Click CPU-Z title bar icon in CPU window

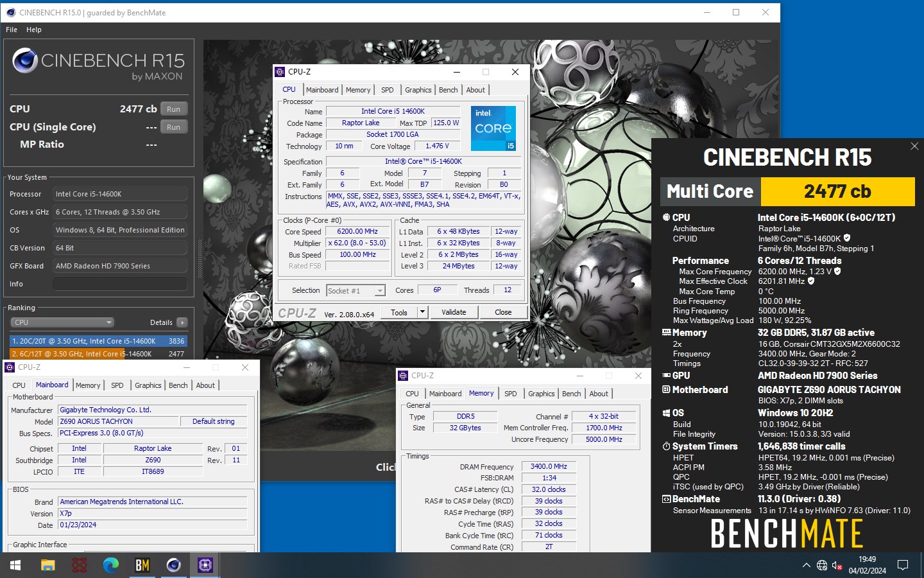tap(280, 72)
